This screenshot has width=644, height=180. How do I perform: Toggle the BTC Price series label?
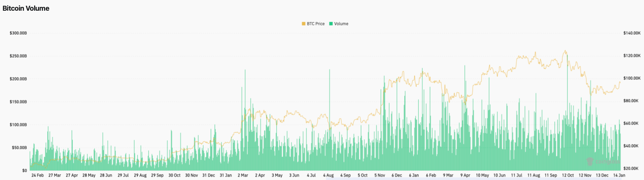coord(315,24)
